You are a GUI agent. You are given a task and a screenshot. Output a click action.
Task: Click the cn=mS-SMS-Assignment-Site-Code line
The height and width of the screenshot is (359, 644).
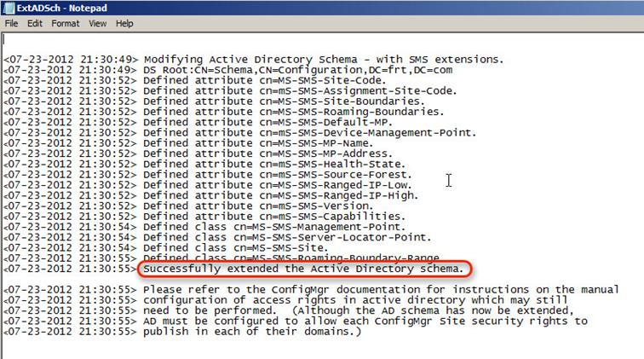(230, 91)
